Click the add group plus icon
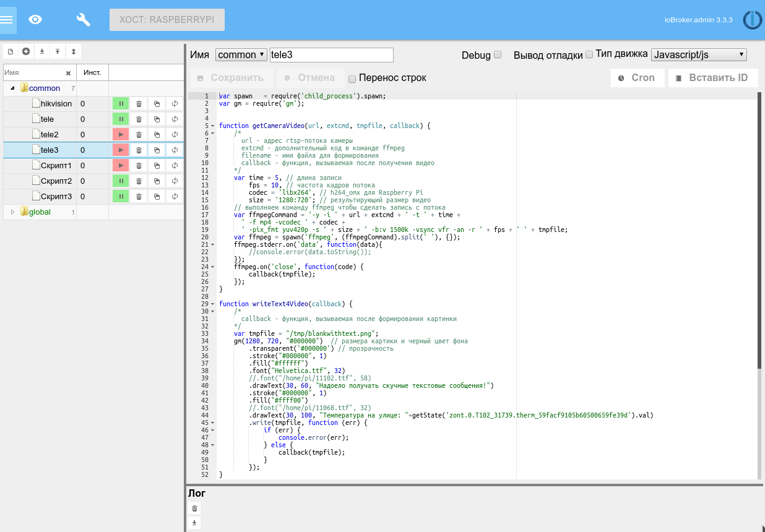 26,51
